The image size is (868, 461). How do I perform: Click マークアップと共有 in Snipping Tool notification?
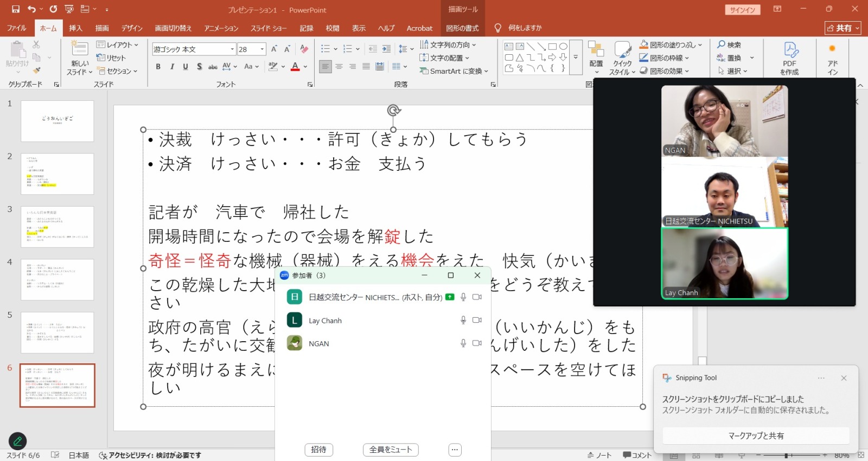pos(756,436)
